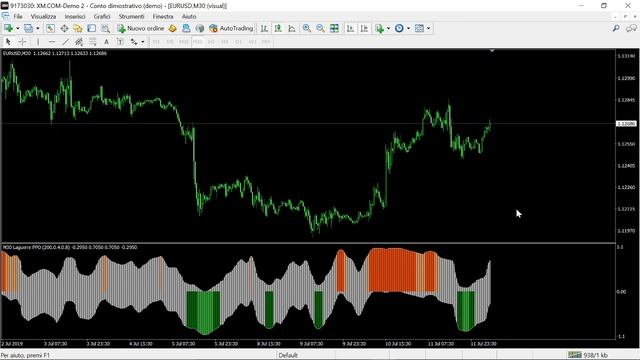The image size is (640, 360).
Task: Open the profiles icon
Action: coord(28,28)
